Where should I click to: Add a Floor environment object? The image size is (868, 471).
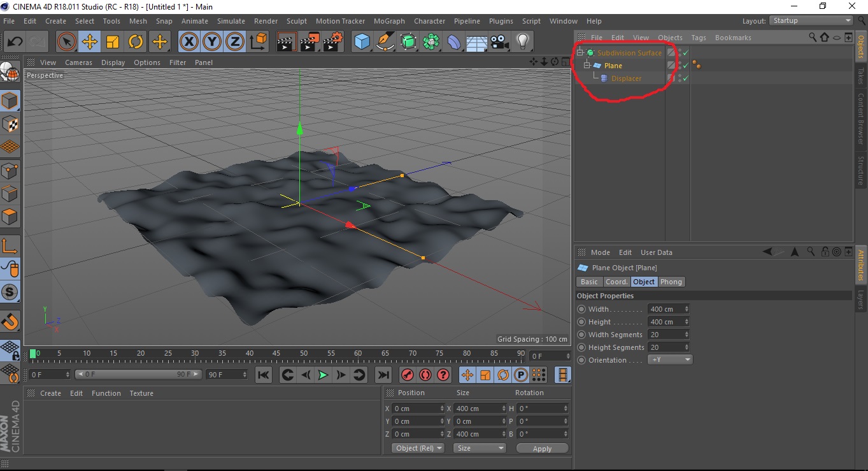[x=477, y=42]
